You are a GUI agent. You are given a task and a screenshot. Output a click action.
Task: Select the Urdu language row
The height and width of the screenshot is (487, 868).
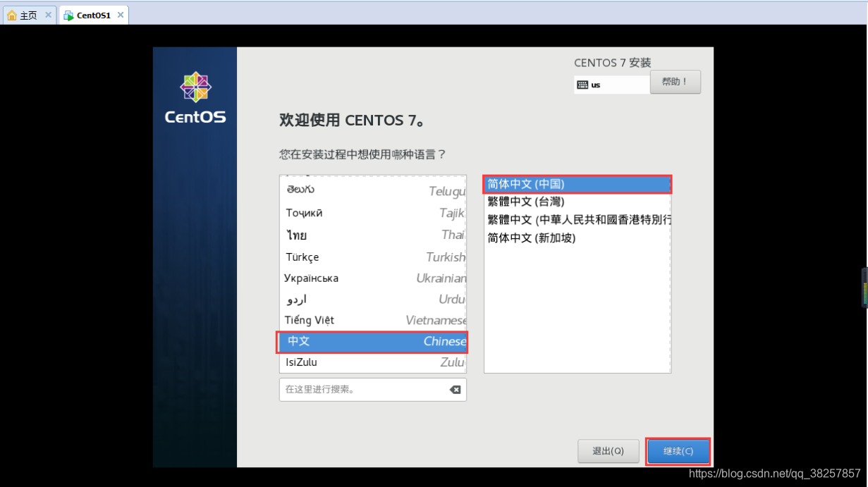pyautogui.click(x=373, y=299)
